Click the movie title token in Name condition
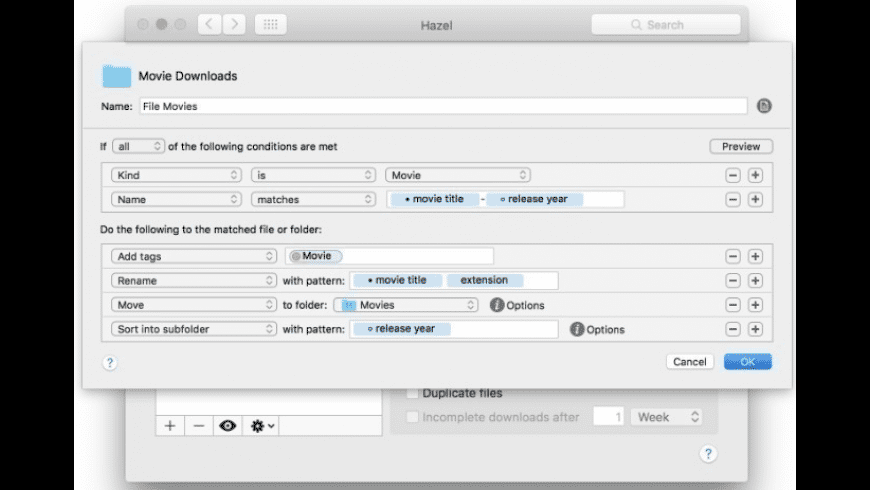 point(434,199)
